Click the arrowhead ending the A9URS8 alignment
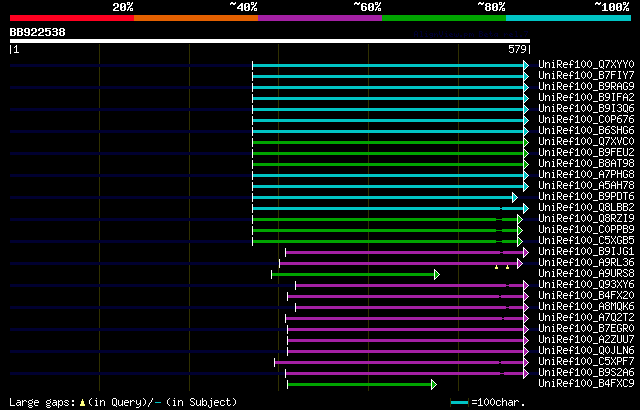Image resolution: width=640 pixels, height=410 pixels. (437, 275)
